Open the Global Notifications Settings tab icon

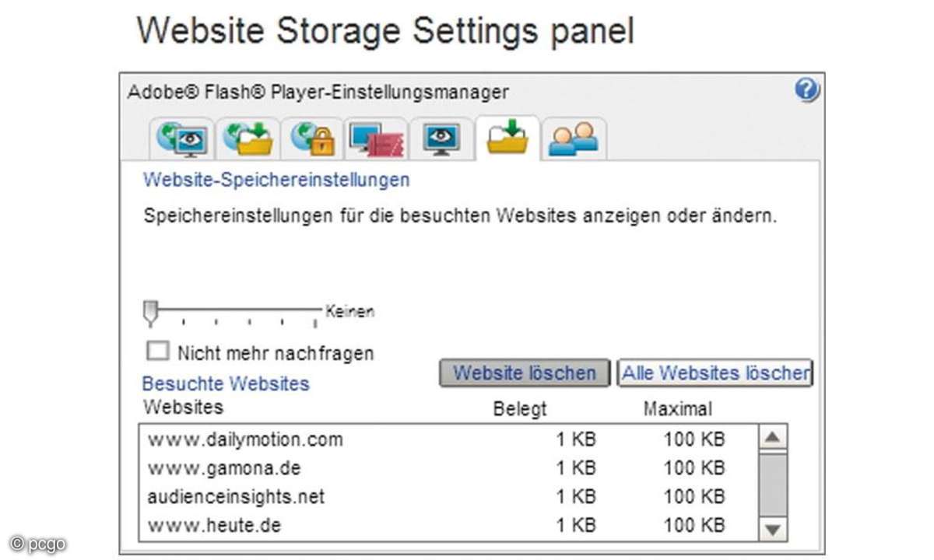pos(377,139)
